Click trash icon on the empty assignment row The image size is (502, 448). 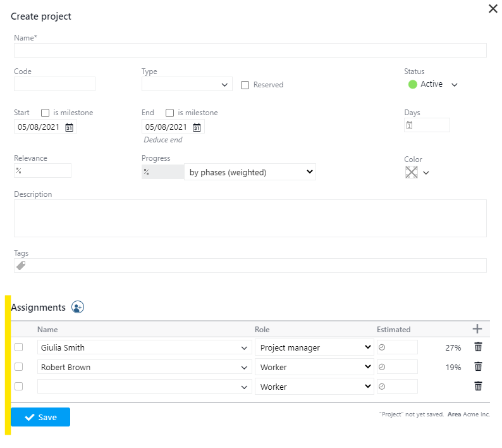478,387
